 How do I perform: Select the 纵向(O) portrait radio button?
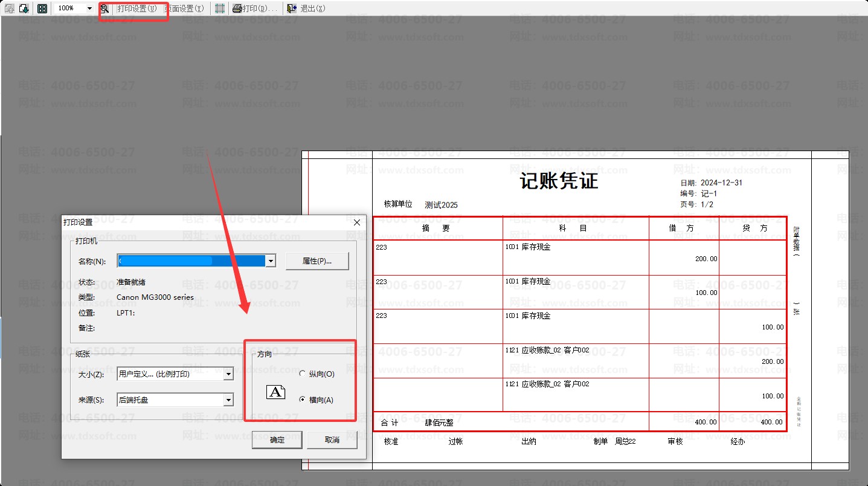coord(303,374)
